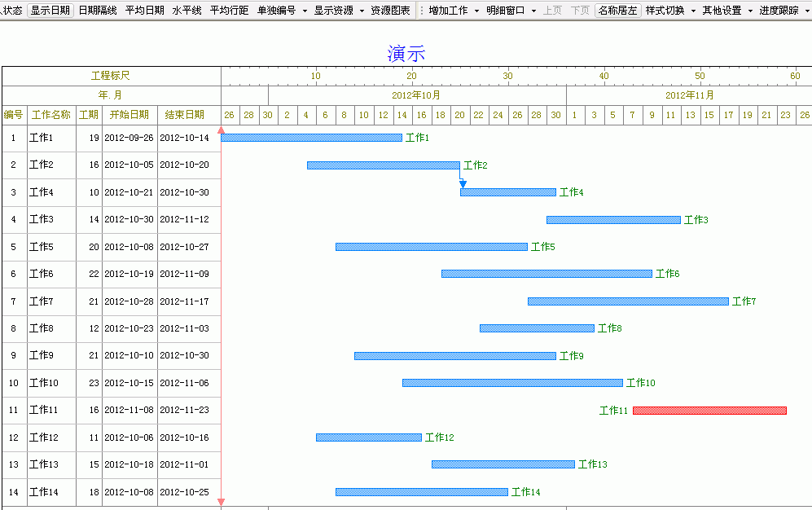Open the 单独编号 dropdown
The width and height of the screenshot is (812, 510).
(282, 11)
